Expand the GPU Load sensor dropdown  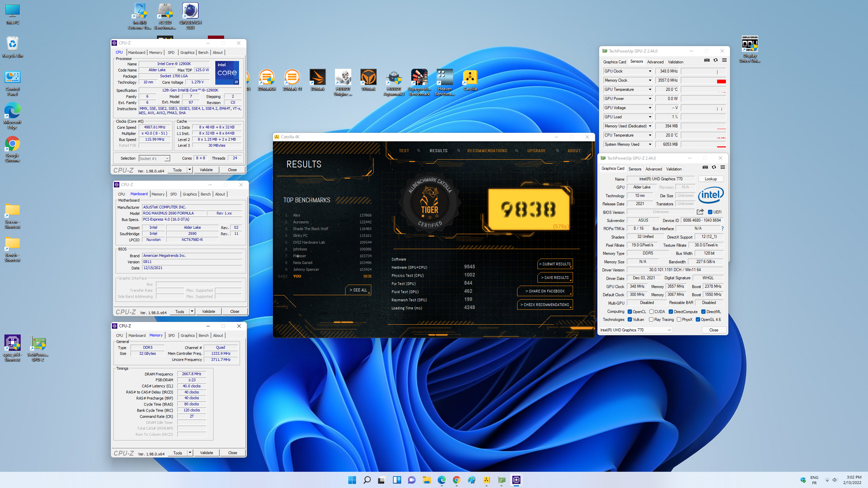point(650,117)
